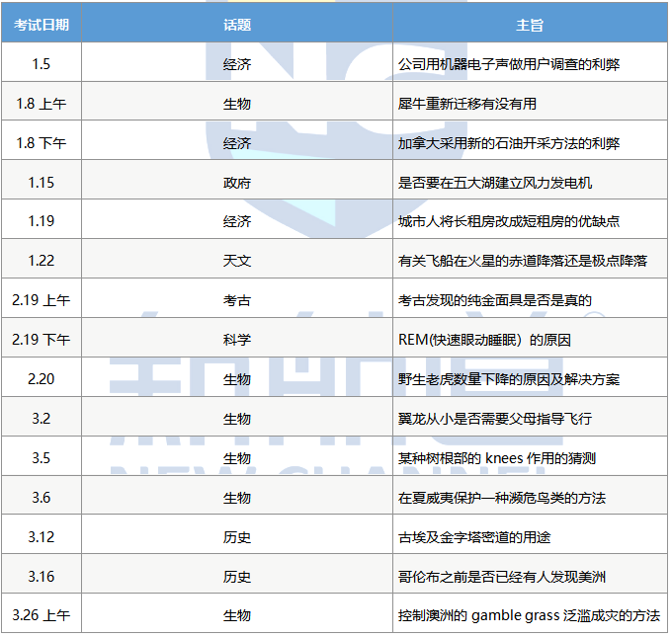Screen dimensions: 672x637
Task: Click the 加拿大采用新的石油开采方法的利弊 cell
Action: (508, 142)
